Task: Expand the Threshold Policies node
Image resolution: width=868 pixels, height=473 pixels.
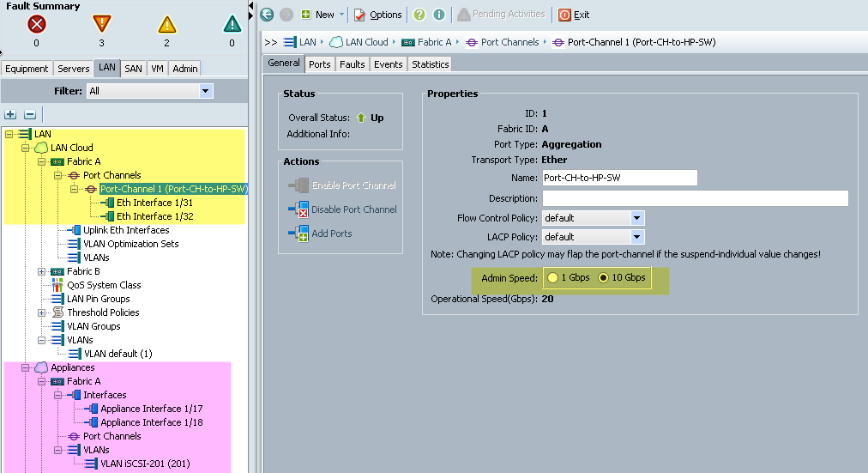Action: click(x=41, y=312)
